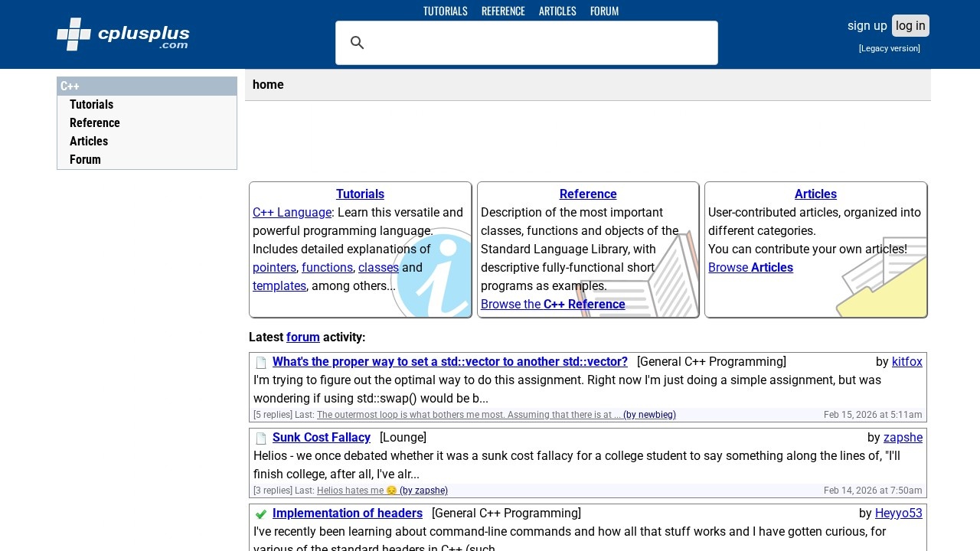
Task: Open Forum in the C++ sidebar
Action: pos(85,160)
